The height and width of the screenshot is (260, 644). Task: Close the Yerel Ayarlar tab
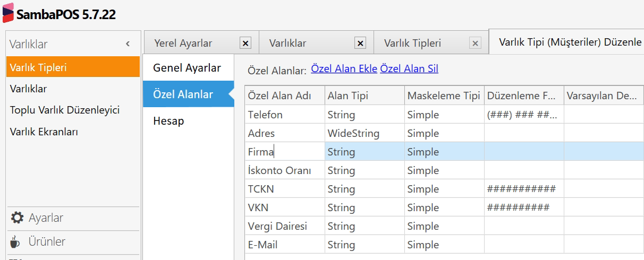click(x=245, y=44)
